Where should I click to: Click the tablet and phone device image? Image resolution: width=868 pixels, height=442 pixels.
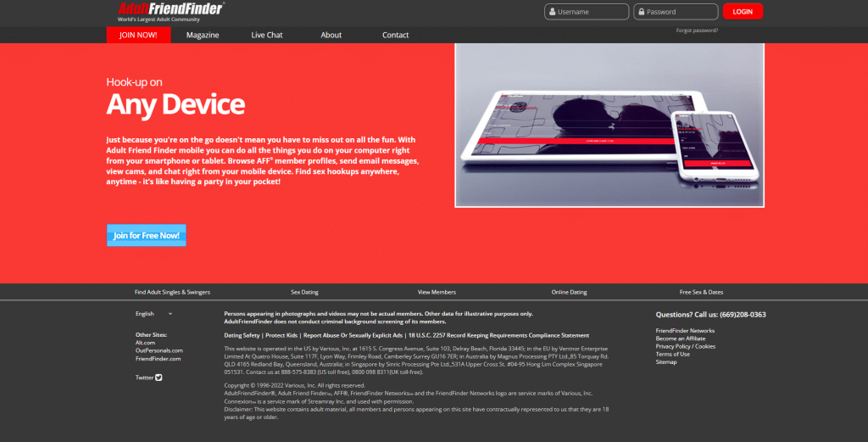[609, 125]
